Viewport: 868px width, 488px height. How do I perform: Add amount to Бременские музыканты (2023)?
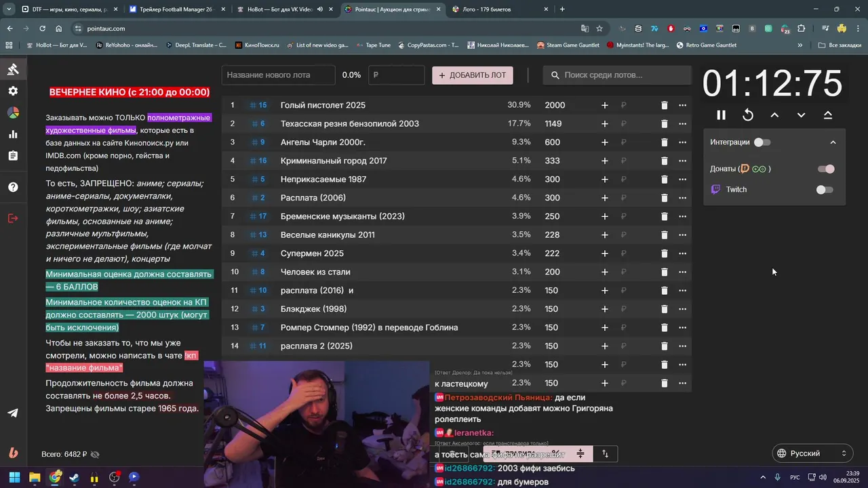(605, 216)
